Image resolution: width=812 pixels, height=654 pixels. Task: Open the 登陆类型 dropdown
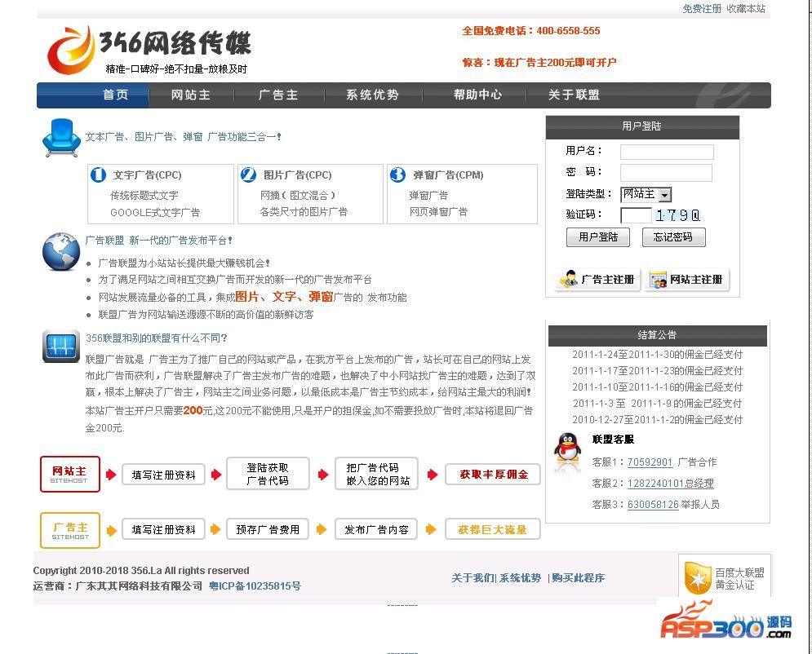click(646, 194)
